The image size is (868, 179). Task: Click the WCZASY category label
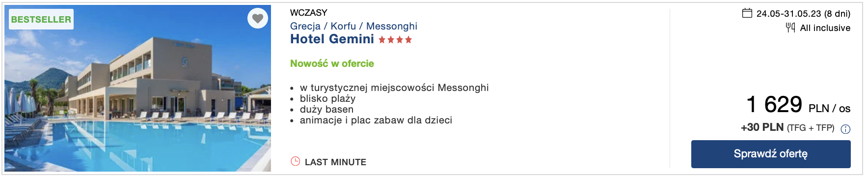(308, 13)
